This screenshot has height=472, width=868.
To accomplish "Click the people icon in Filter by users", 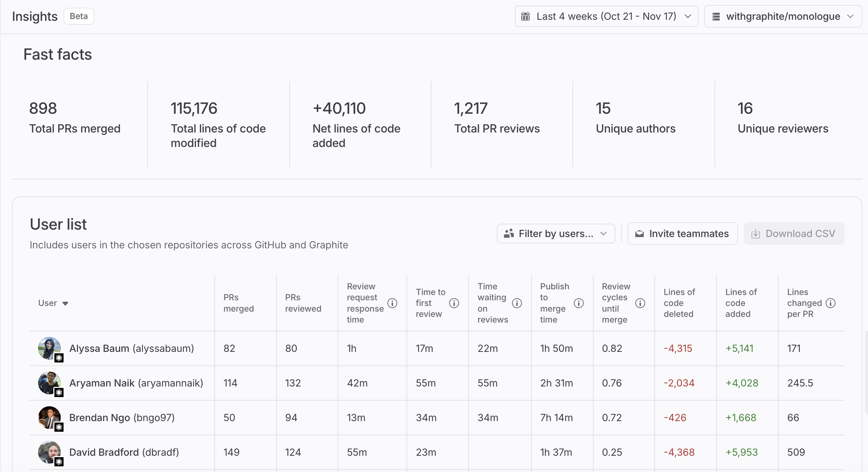I will point(509,234).
